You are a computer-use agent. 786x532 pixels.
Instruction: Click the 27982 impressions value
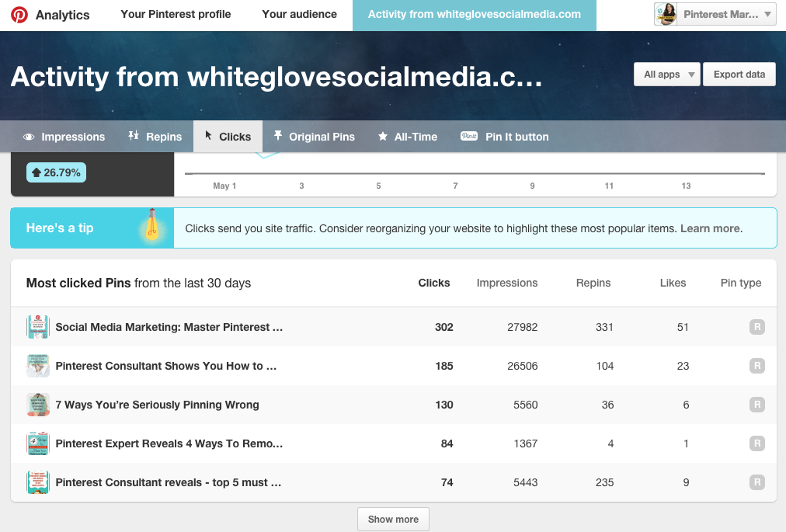[523, 327]
